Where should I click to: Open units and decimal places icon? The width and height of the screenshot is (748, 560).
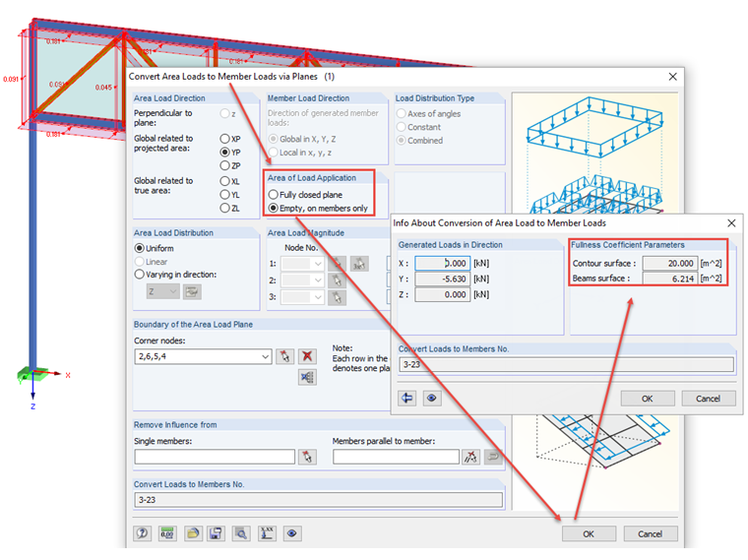click(167, 532)
